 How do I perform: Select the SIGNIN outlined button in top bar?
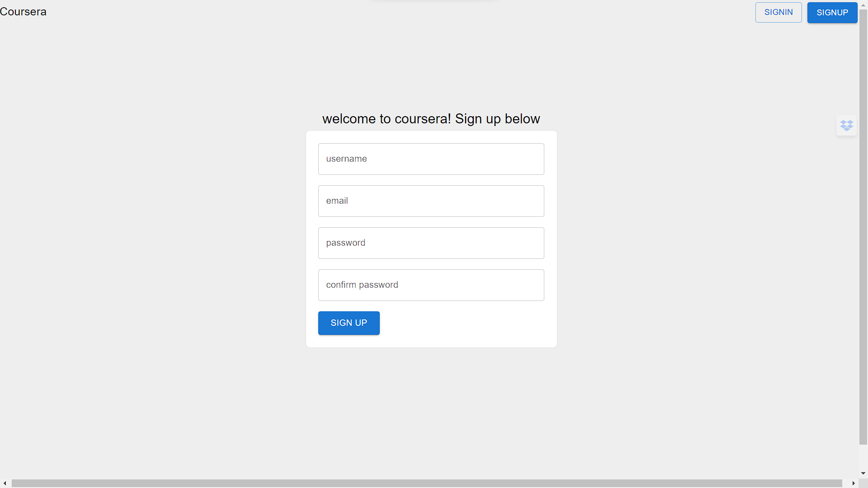coord(778,12)
